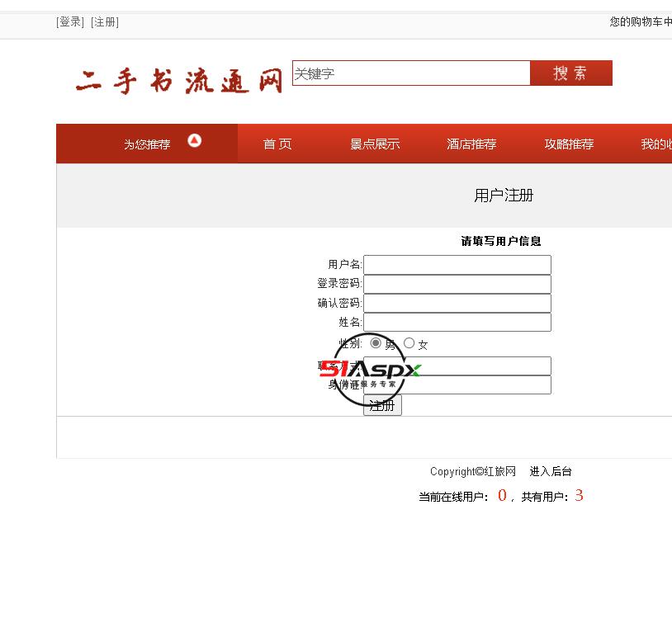Viewport: 672px width, 618px height.
Task: Click the red 搜索 button
Action: [571, 73]
